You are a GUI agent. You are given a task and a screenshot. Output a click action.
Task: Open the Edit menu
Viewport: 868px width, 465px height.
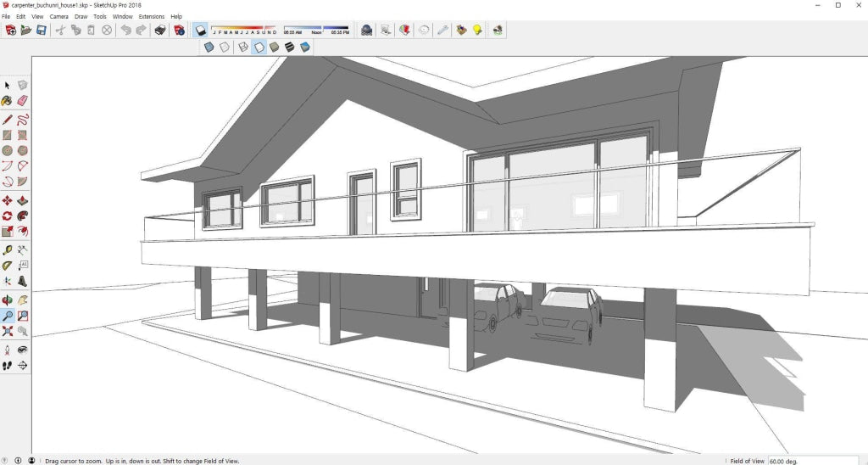click(20, 17)
